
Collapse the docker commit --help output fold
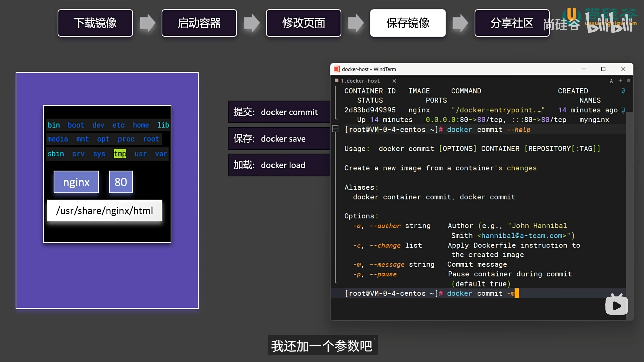point(335,129)
